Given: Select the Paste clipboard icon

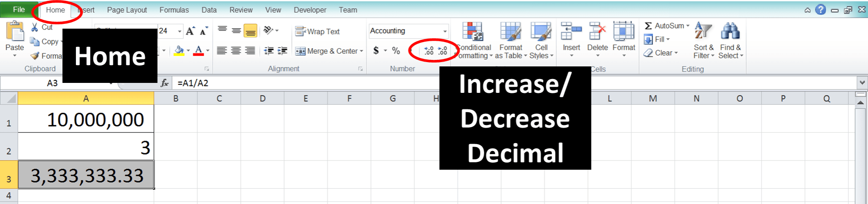Looking at the screenshot, I should coord(15,32).
